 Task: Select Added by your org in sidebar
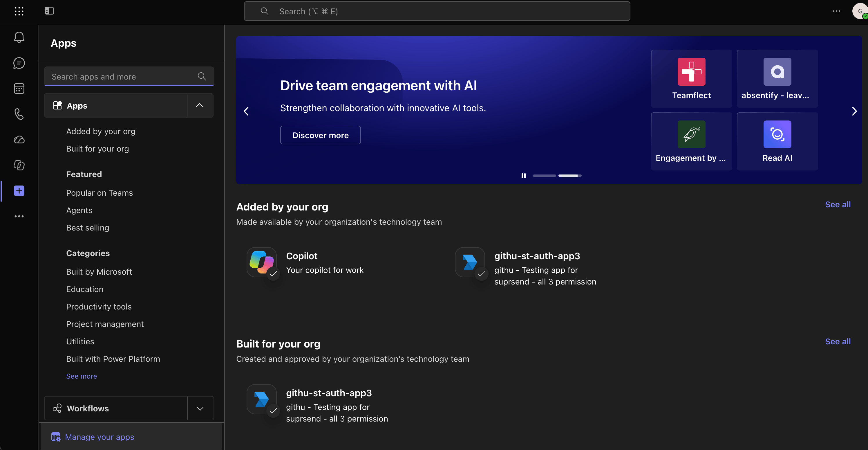click(x=101, y=131)
